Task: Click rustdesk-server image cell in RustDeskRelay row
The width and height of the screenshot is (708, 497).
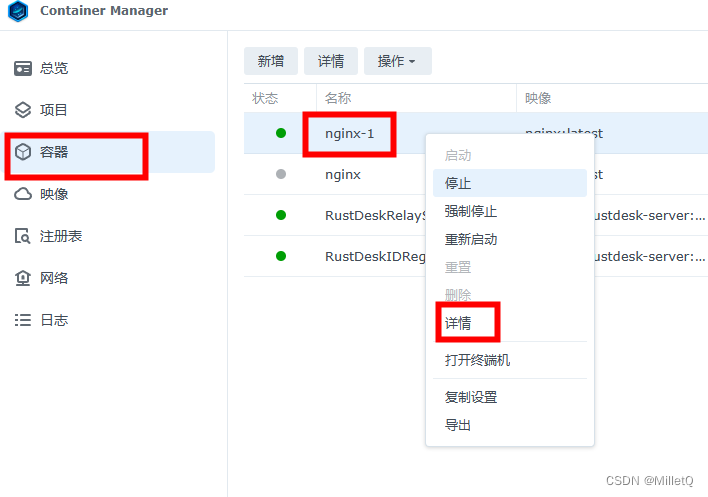Action: coord(650,215)
